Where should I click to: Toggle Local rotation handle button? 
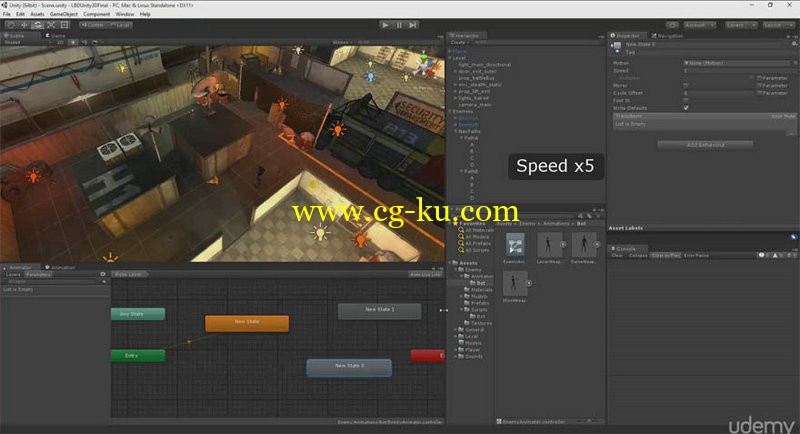tap(120, 24)
